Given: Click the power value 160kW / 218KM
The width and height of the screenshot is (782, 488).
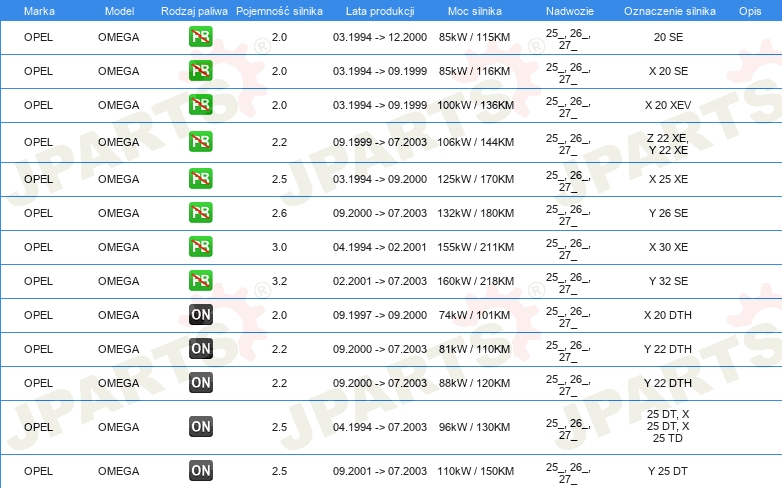Looking at the screenshot, I should pyautogui.click(x=475, y=280).
